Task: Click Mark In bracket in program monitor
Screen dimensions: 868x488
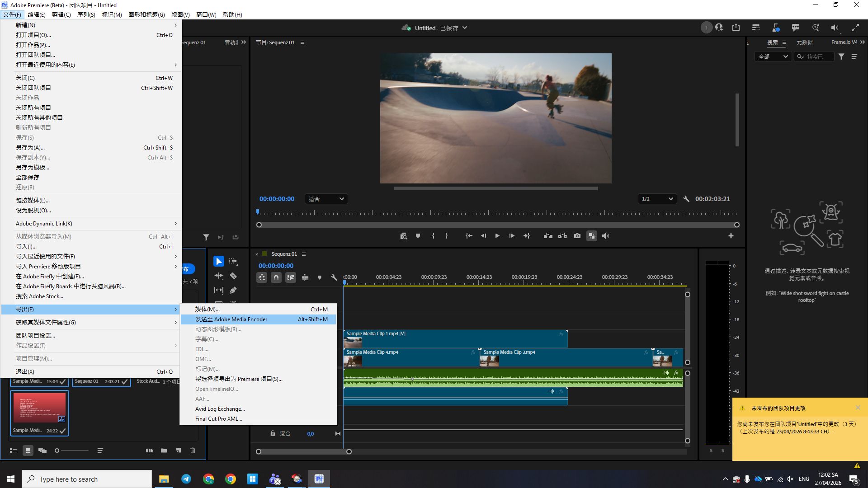Action: coord(433,236)
